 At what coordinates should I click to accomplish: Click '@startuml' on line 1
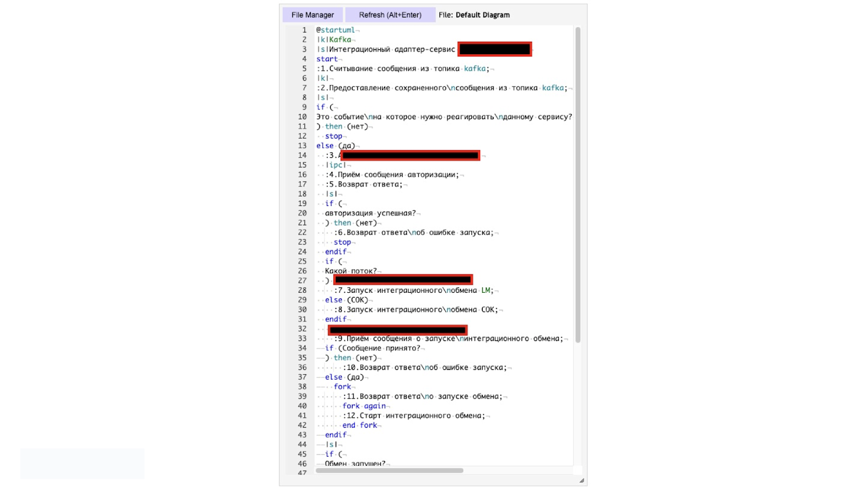[336, 30]
